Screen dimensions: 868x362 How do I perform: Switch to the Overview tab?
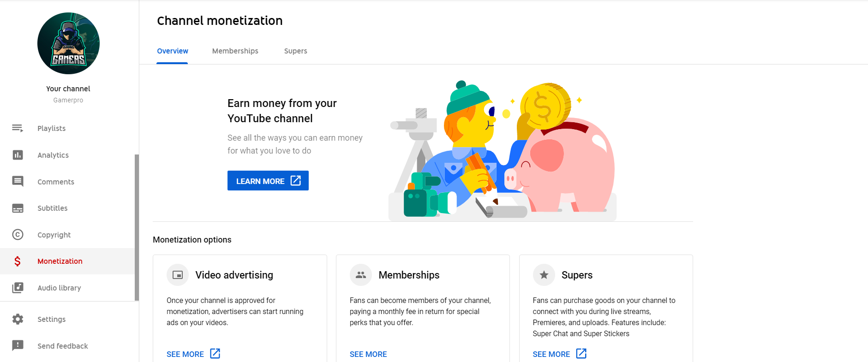(173, 51)
